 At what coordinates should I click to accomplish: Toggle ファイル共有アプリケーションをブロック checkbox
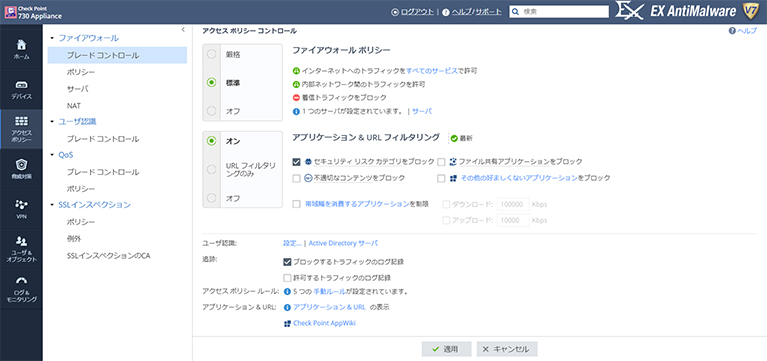441,161
